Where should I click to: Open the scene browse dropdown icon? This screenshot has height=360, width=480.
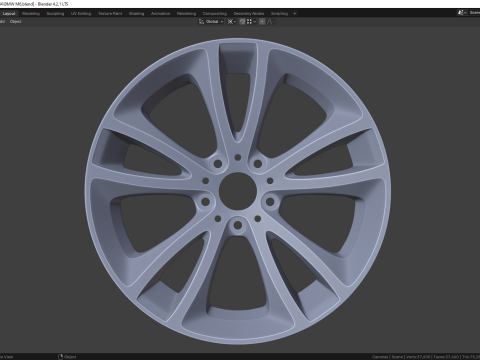[462, 13]
